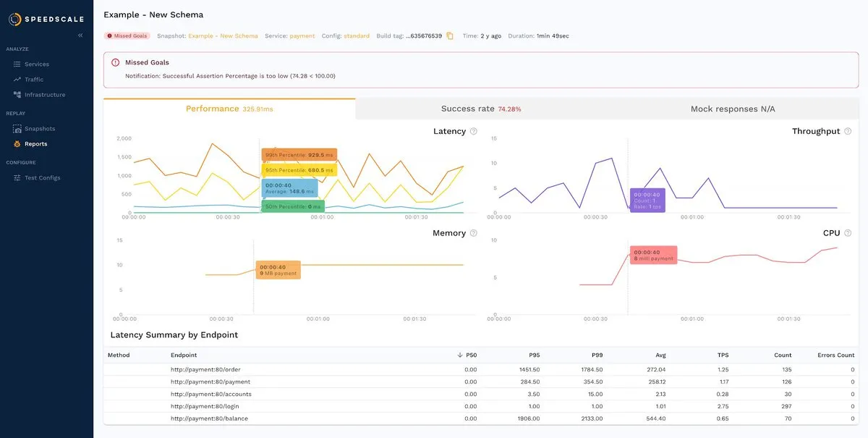Click the Speedscale logo
Screen dimensions: 868x438
point(46,19)
